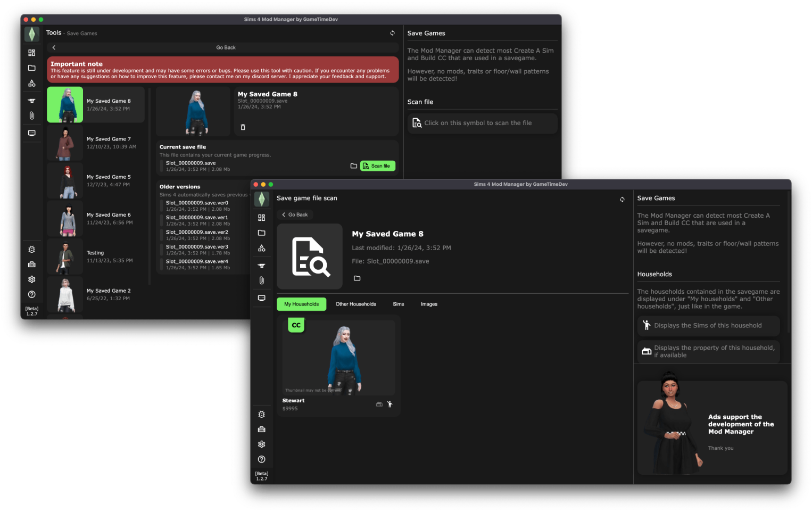The width and height of the screenshot is (812, 512).
Task: Click the scan symbol in the Scan file panel
Action: click(x=417, y=122)
